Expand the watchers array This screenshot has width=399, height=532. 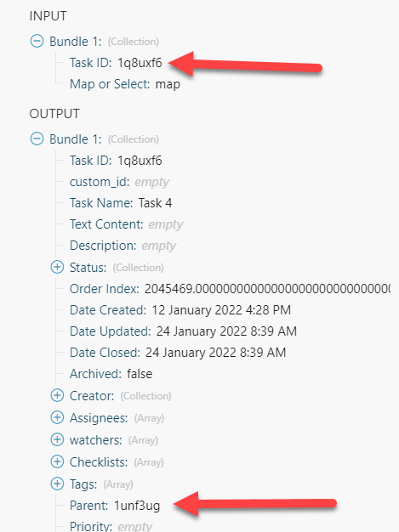(57, 439)
